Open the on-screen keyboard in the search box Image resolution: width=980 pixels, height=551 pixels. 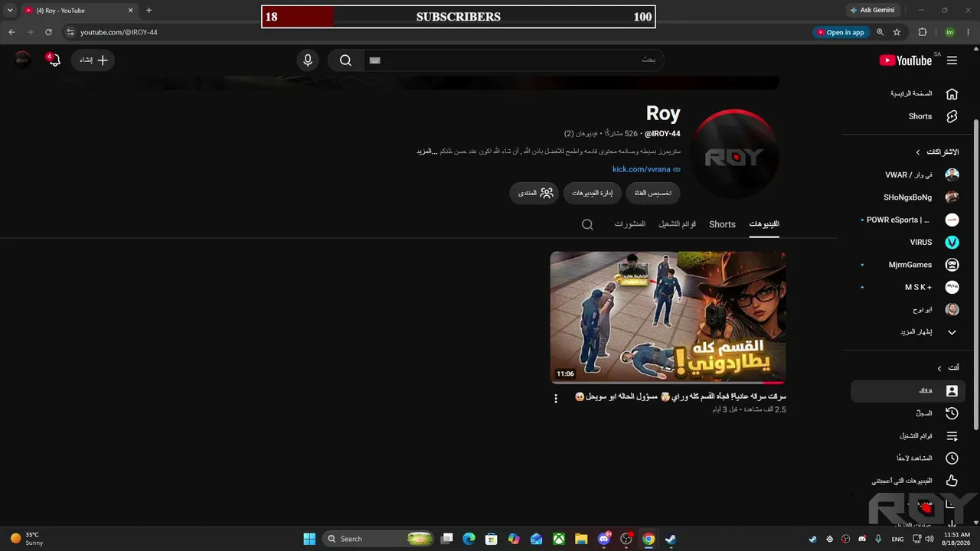tap(374, 60)
